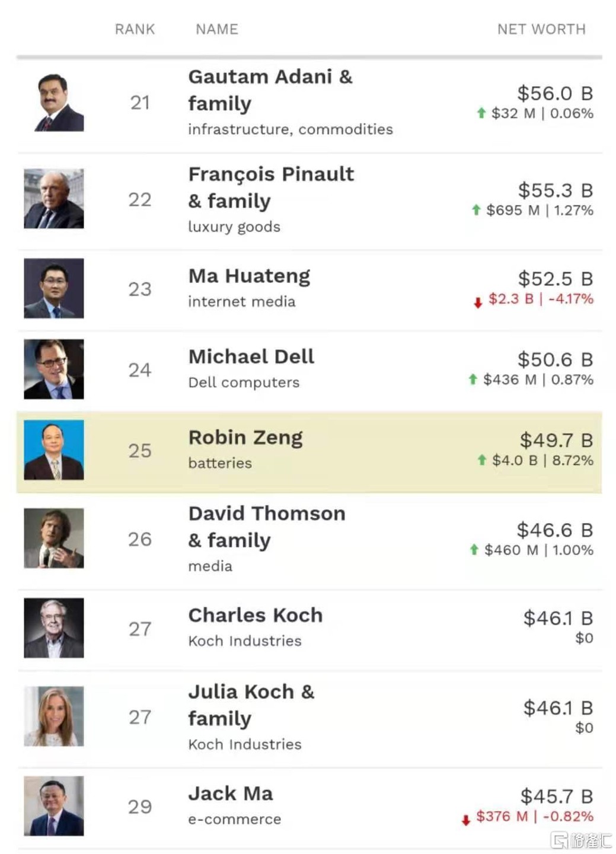Click the red down arrow in Ma Huateng's row

[478, 303]
